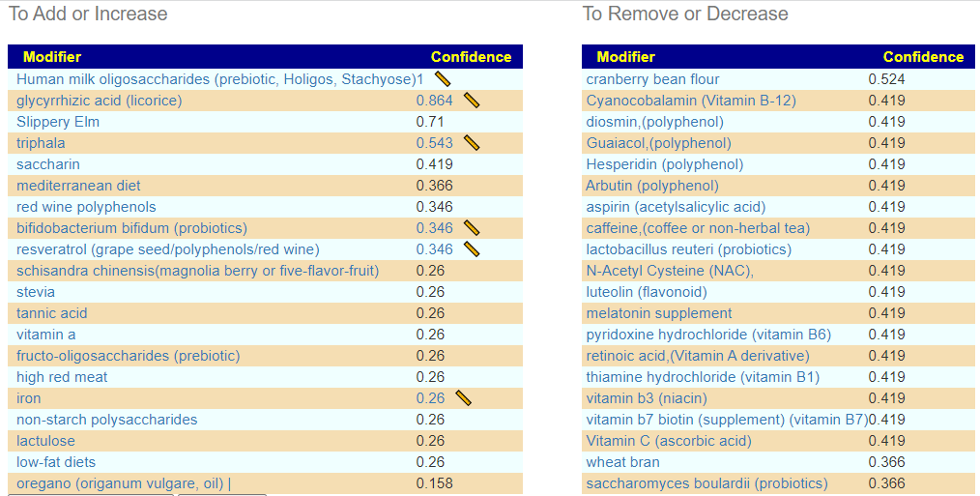
Task: Click the ruler icon in the glycyrrhizic acid row
Action: point(472,101)
